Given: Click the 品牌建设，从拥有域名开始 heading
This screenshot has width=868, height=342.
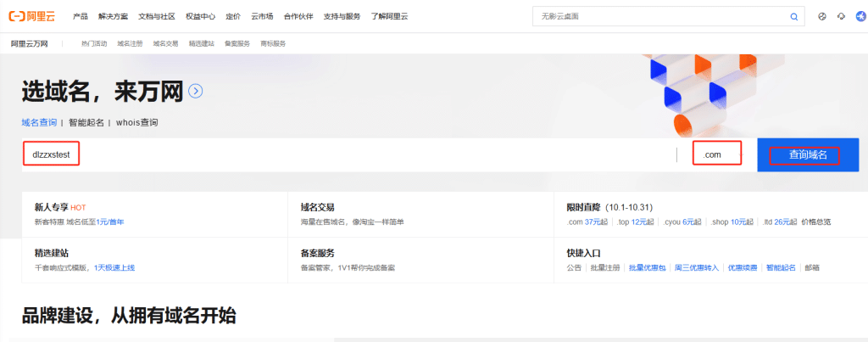Looking at the screenshot, I should [x=129, y=316].
